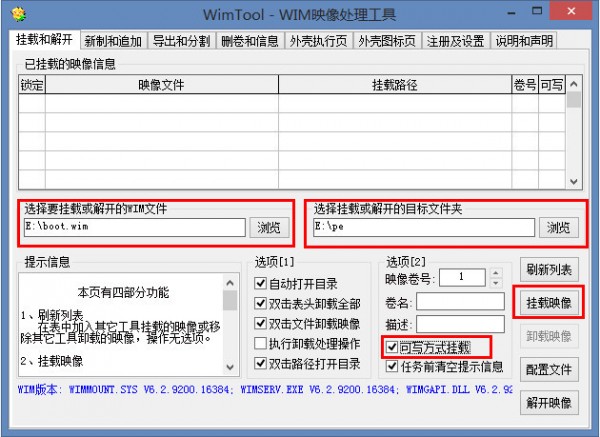Increase the 映像卷号 value with up arrow

(x=496, y=273)
